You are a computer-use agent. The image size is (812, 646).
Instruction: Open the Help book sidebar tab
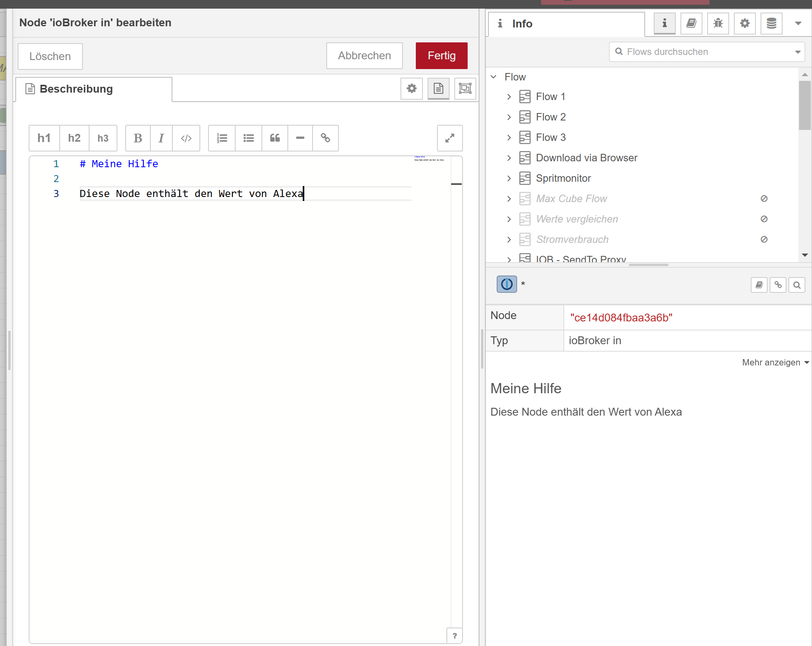[691, 24]
